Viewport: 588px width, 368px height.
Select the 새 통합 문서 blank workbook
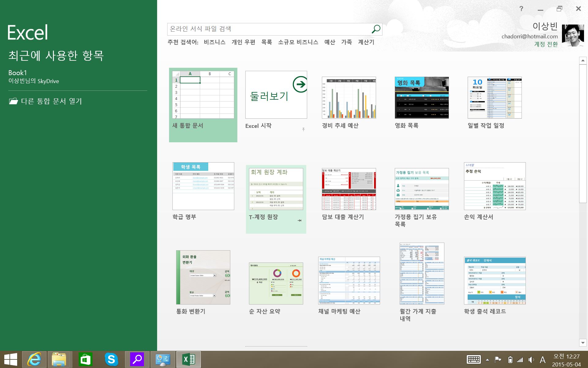(203, 105)
